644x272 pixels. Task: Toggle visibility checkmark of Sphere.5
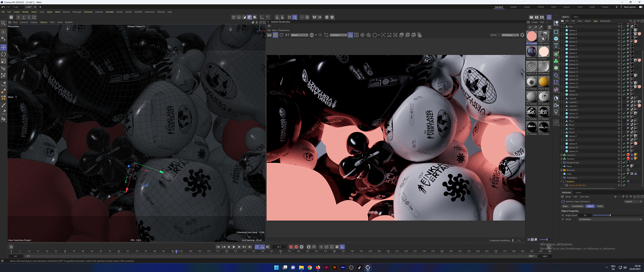tap(624, 30)
